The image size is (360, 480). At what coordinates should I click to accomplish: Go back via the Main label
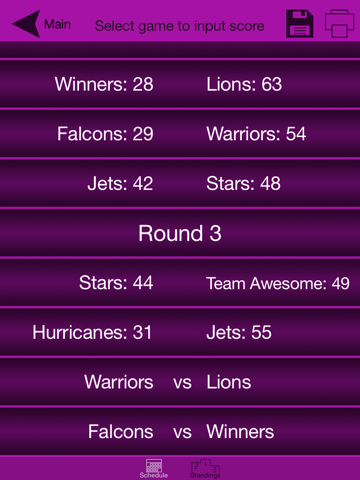click(x=57, y=24)
